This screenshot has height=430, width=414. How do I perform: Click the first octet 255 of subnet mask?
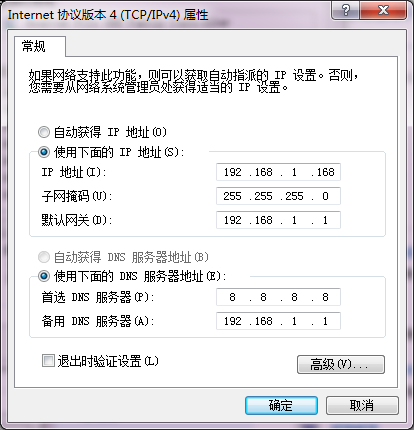[x=232, y=196]
